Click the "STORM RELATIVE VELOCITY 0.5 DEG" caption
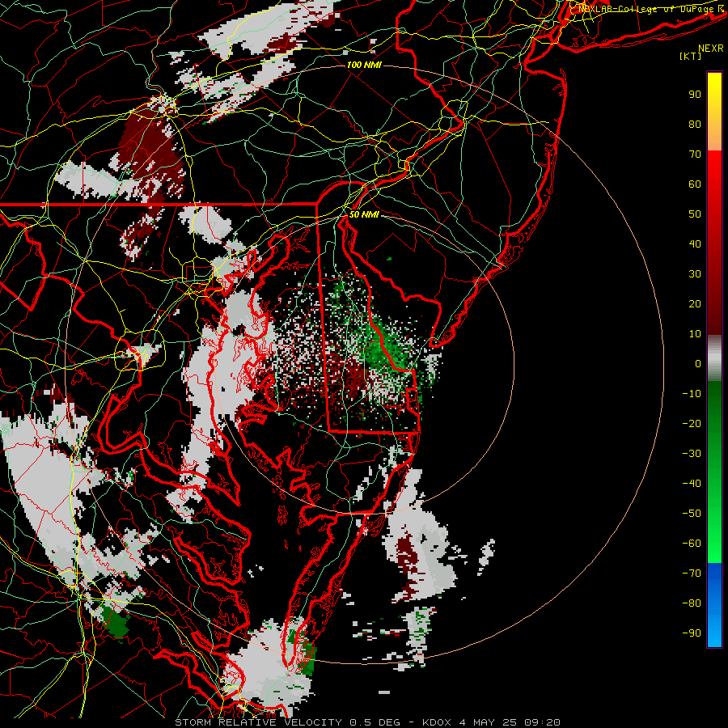 point(292,722)
